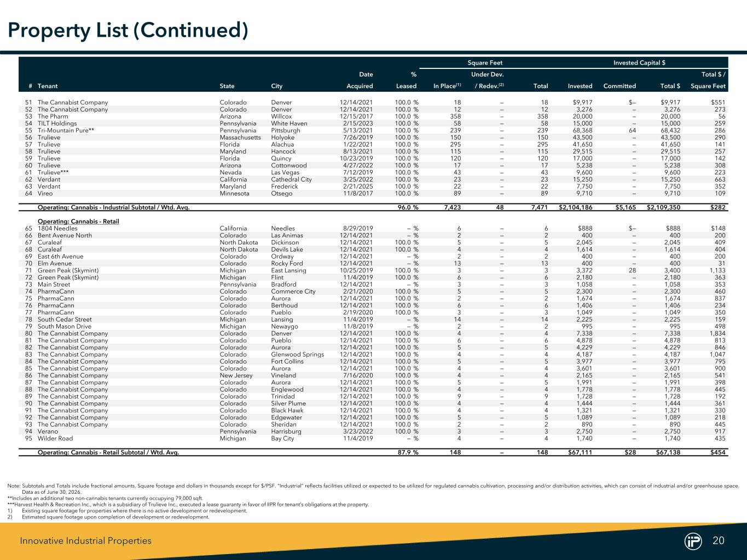Click the "East 6th Avenue" tenant name
747x560 pixels.
click(61, 256)
